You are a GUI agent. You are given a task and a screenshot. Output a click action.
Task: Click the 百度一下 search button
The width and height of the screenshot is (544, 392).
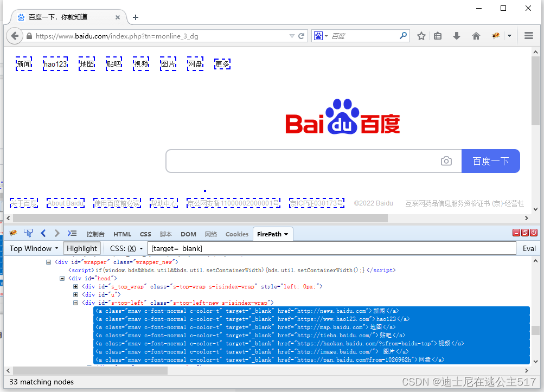click(x=490, y=161)
